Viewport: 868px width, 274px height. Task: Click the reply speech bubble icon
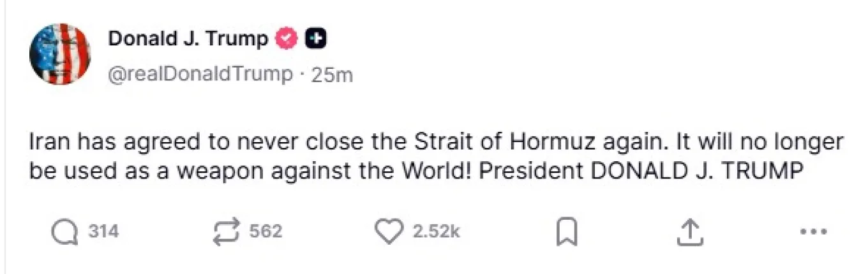pos(64,231)
